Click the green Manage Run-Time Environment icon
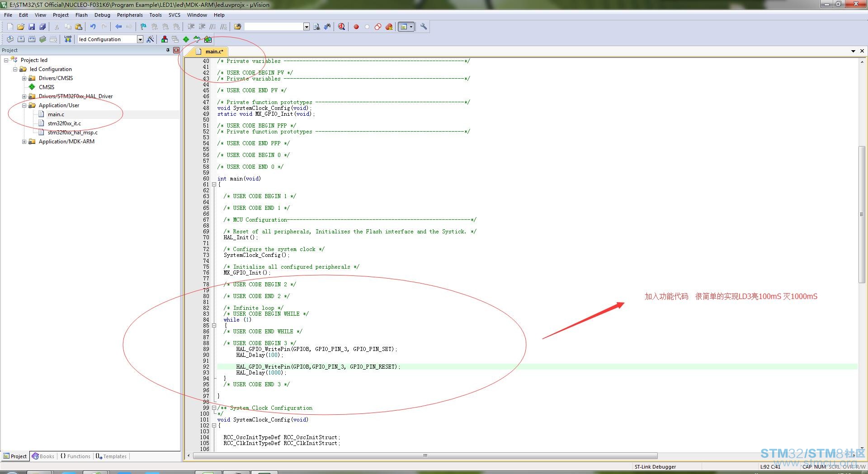Image resolution: width=868 pixels, height=474 pixels. tap(186, 39)
